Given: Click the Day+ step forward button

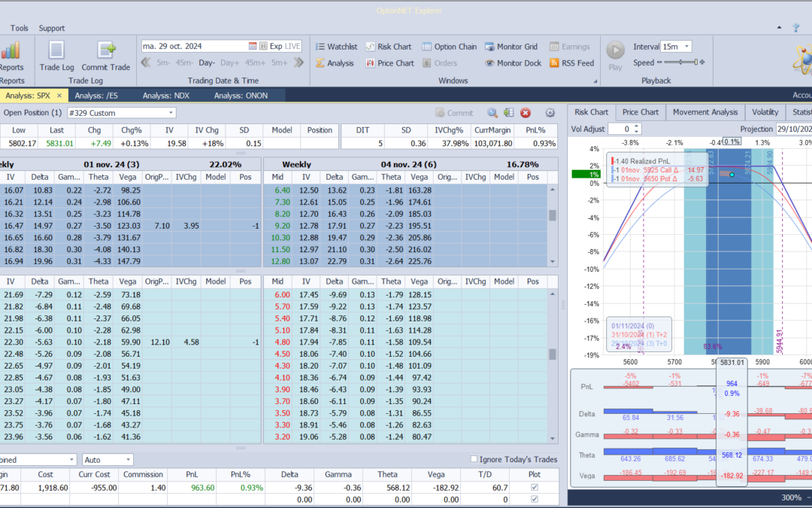Looking at the screenshot, I should (230, 63).
